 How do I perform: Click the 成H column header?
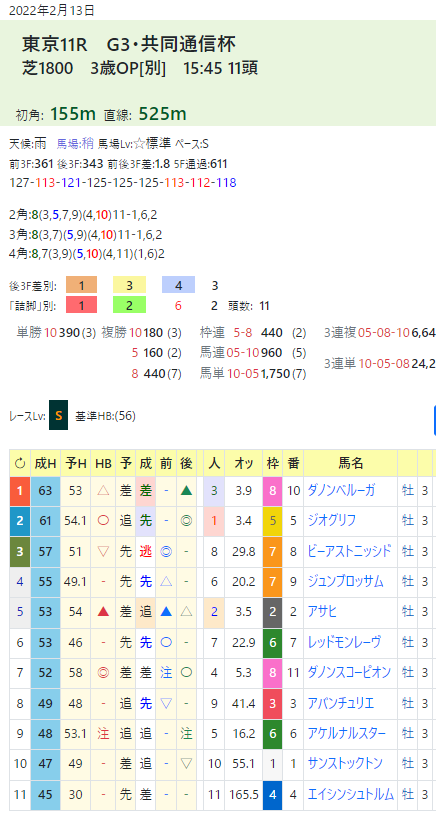45,463
